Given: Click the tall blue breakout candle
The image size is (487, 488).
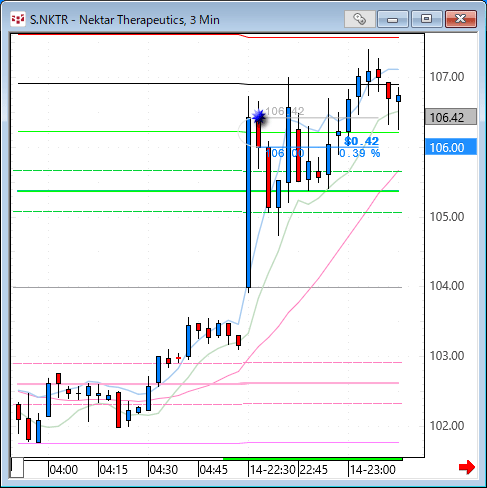Looking at the screenshot, I should pyautogui.click(x=248, y=202).
